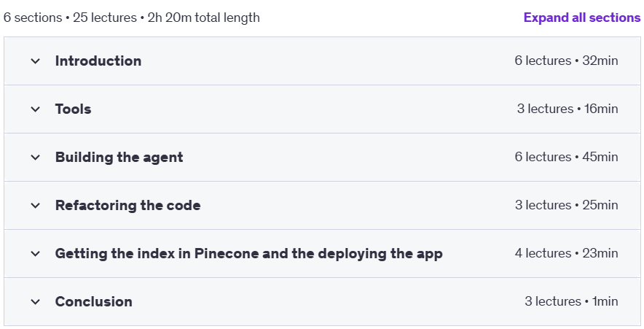
Task: Click the Building the agent title
Action: point(119,157)
